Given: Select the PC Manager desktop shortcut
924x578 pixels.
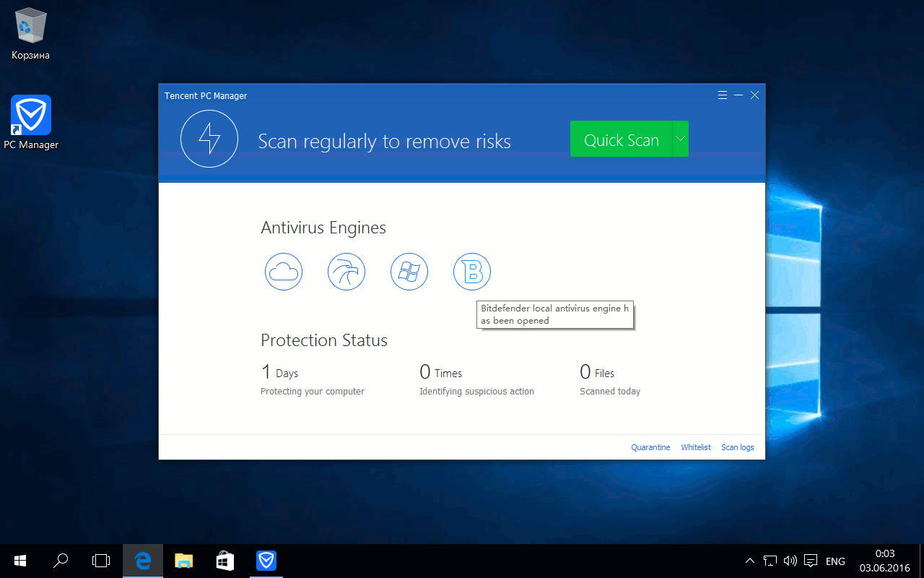Looking at the screenshot, I should pyautogui.click(x=31, y=122).
